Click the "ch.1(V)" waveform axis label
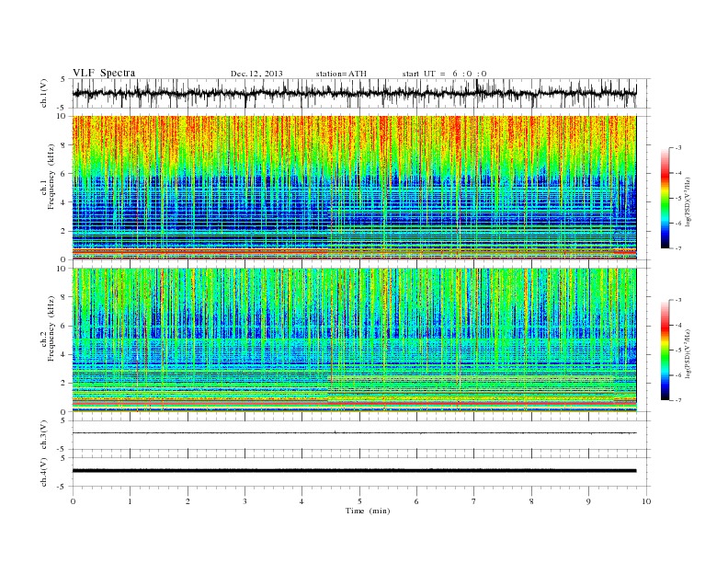 [43, 93]
